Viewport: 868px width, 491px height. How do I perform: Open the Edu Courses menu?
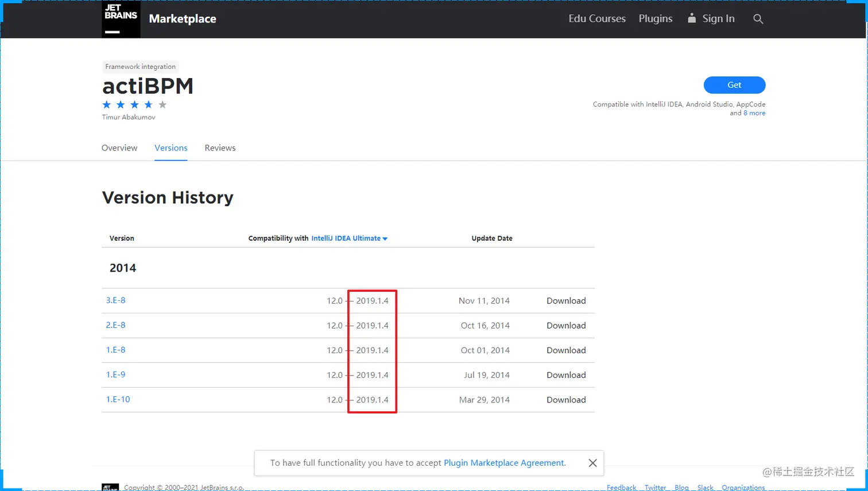point(597,18)
